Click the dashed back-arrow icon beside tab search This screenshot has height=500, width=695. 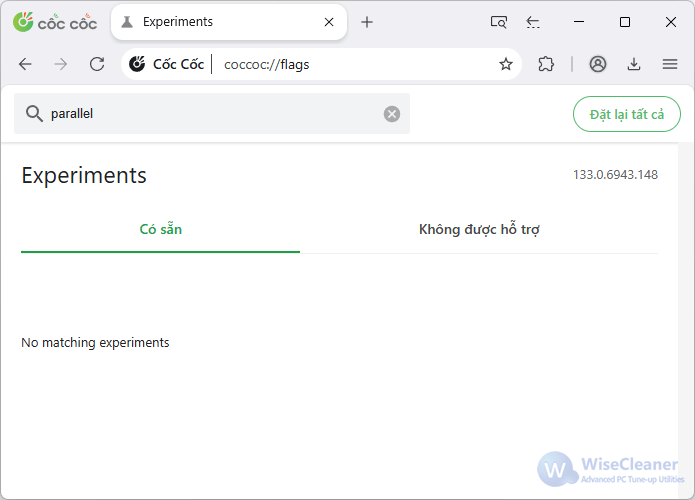click(x=533, y=22)
